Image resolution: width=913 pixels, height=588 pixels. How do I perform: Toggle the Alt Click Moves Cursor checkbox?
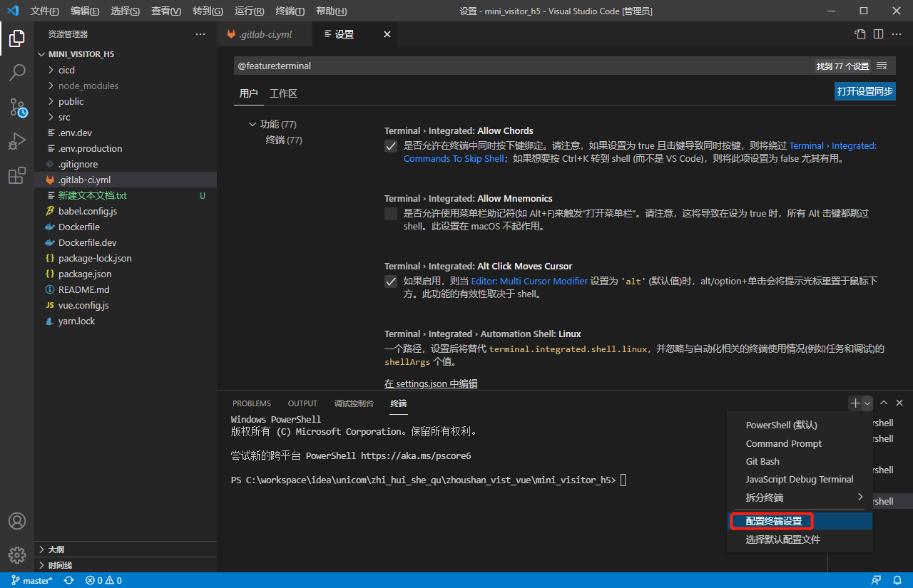pos(391,282)
